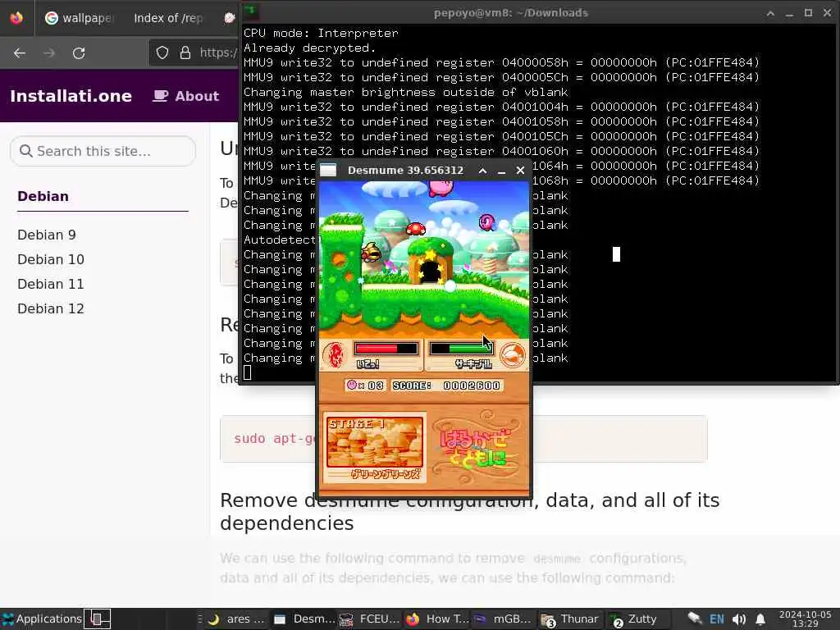Close the pepoyo@vm8 terminal window

click(x=827, y=13)
